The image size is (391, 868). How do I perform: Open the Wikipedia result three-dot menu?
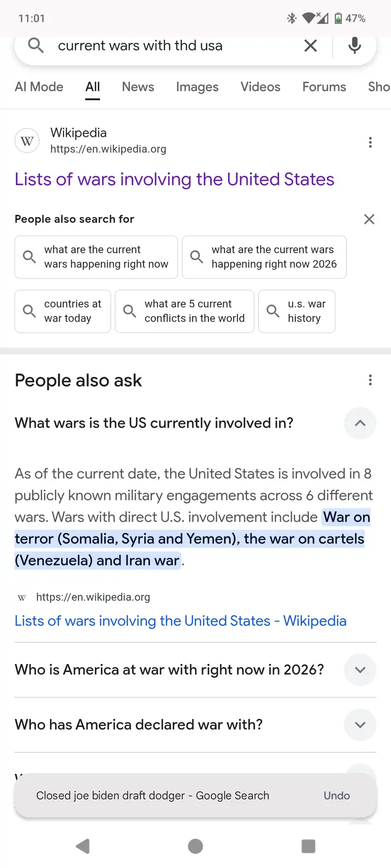coord(370,142)
